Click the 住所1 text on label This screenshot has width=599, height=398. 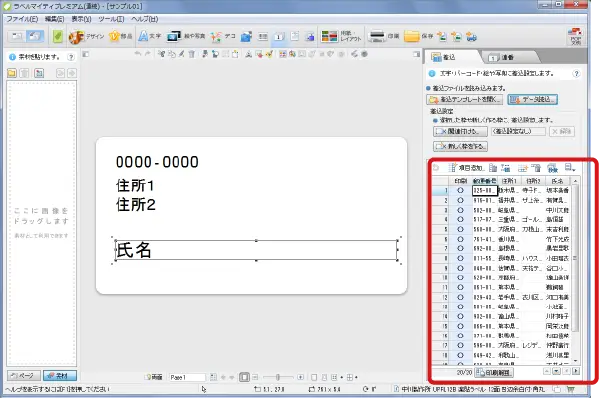pyautogui.click(x=135, y=186)
